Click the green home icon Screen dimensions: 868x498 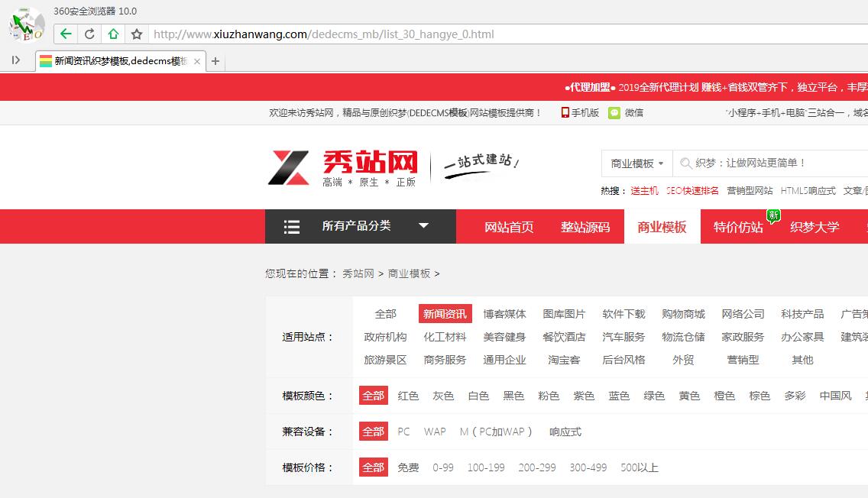113,34
